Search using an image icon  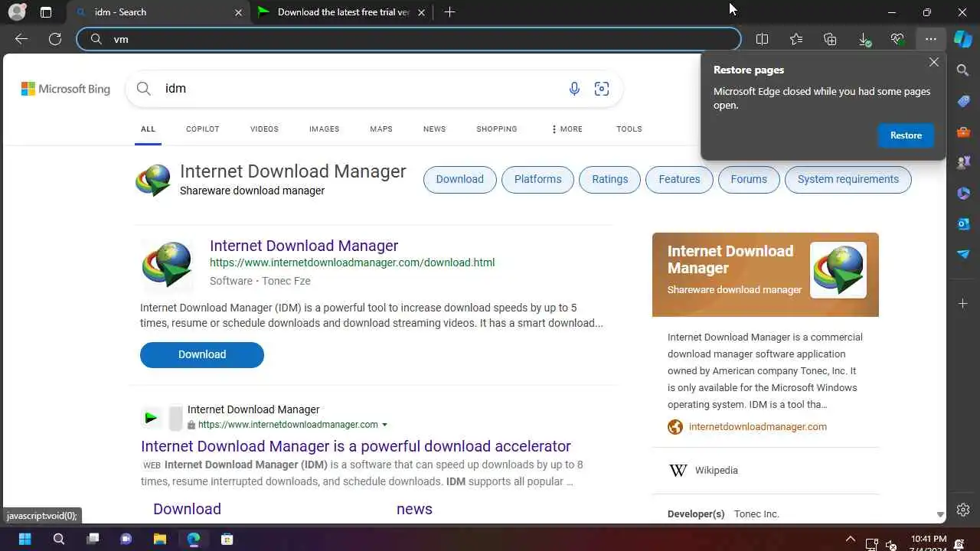pyautogui.click(x=602, y=89)
